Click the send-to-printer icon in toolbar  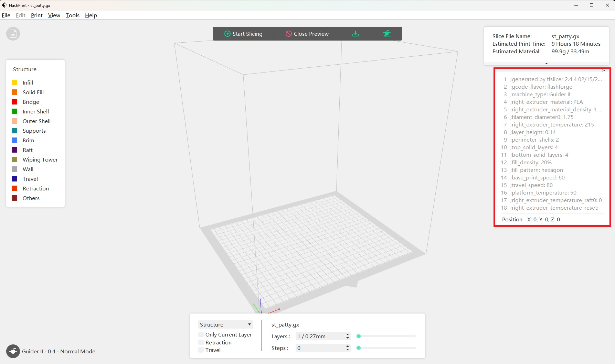(x=387, y=34)
